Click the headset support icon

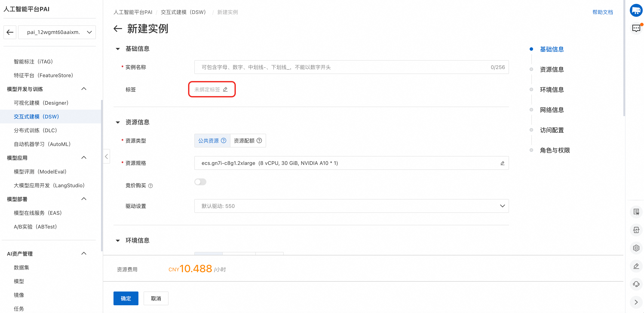coord(636,284)
